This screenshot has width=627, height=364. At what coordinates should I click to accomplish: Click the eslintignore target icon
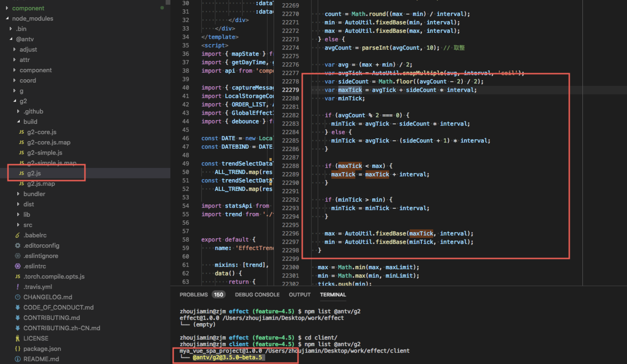17,256
